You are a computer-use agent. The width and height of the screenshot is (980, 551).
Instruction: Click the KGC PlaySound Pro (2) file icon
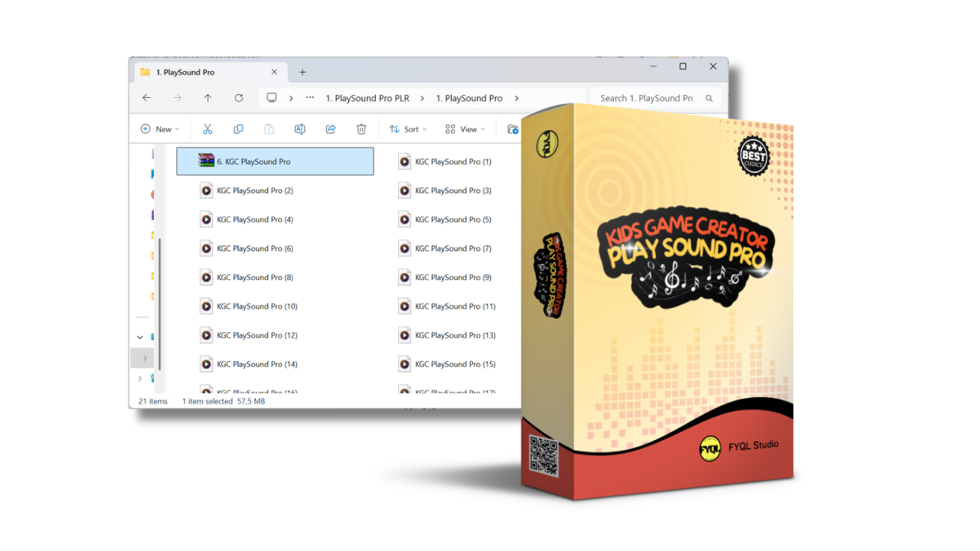(x=206, y=191)
